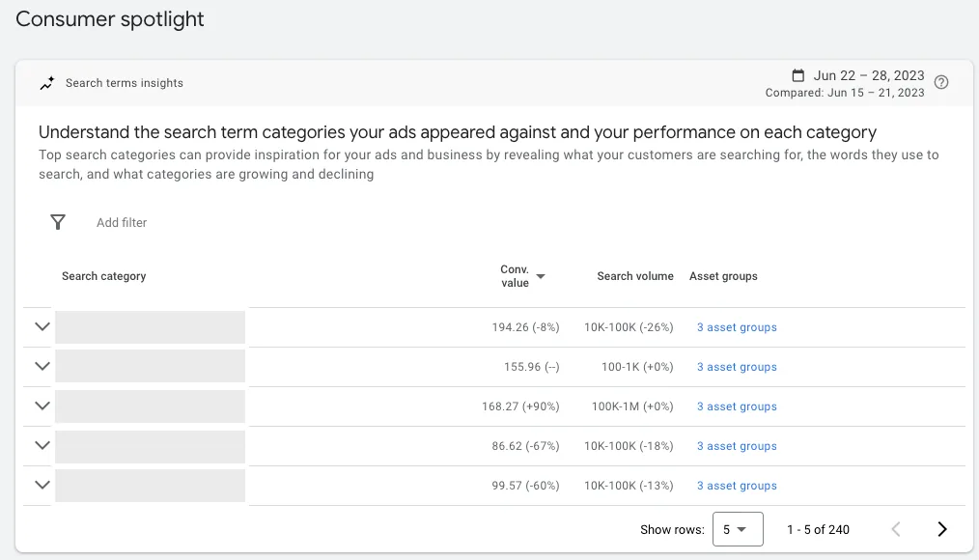Image resolution: width=979 pixels, height=560 pixels.
Task: Click the 100-1K (+0%) search volume
Action: [x=637, y=367]
